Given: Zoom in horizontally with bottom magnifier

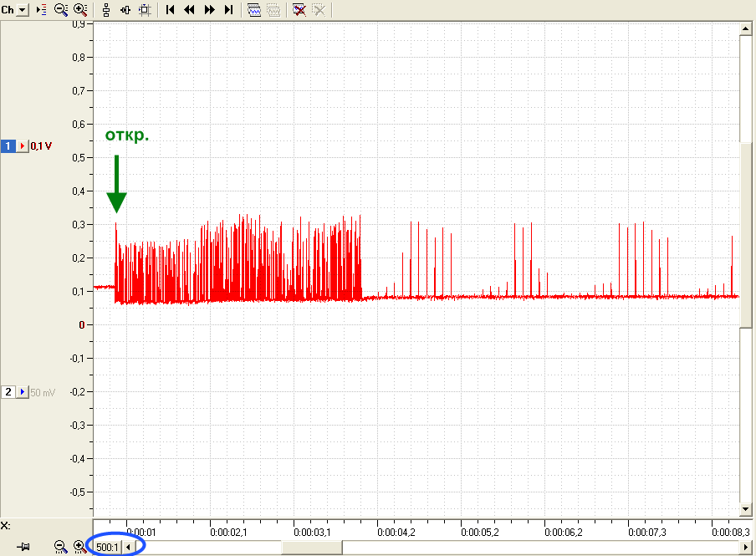Looking at the screenshot, I should click(80, 547).
